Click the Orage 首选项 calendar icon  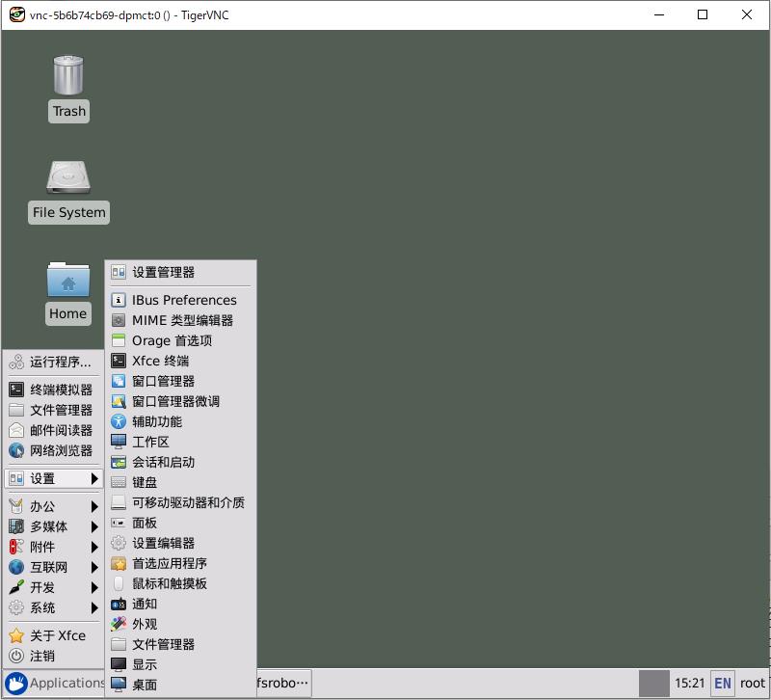point(118,340)
